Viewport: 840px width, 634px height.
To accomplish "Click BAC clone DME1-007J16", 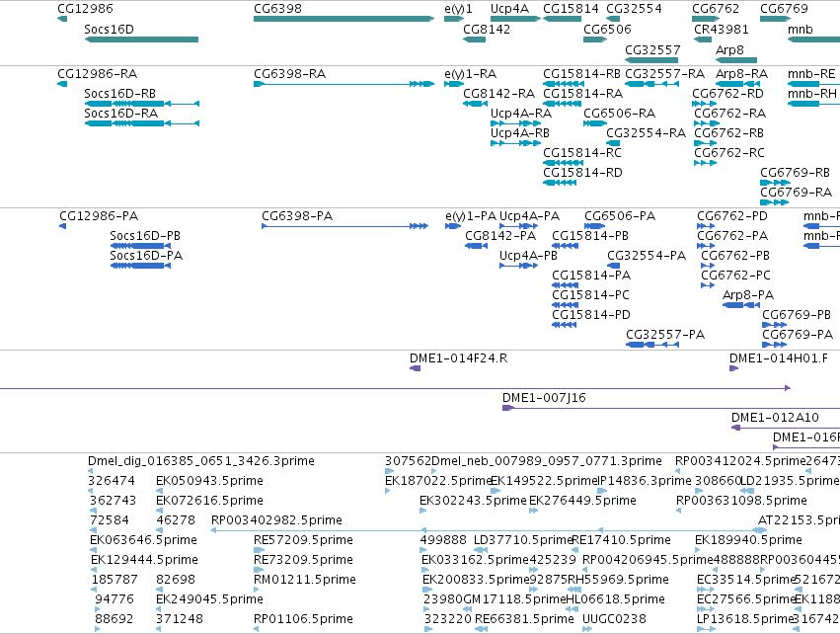I will [x=670, y=408].
